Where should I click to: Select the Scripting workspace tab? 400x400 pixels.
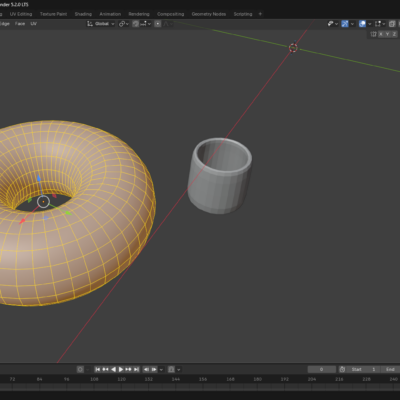[243, 14]
